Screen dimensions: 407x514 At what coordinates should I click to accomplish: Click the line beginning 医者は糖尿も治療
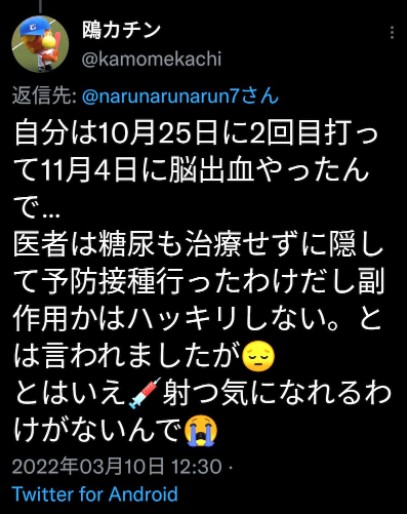coord(199,246)
